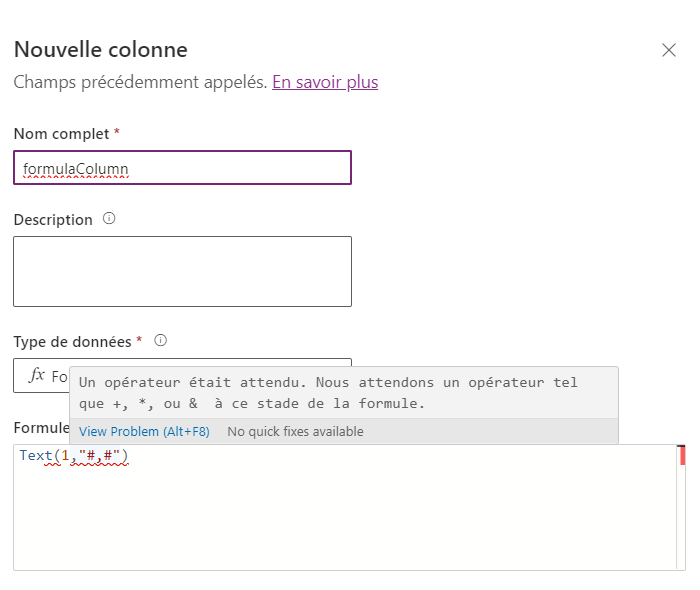This screenshot has height=590, width=700.
Task: Click the Nom complet text field
Action: click(182, 168)
